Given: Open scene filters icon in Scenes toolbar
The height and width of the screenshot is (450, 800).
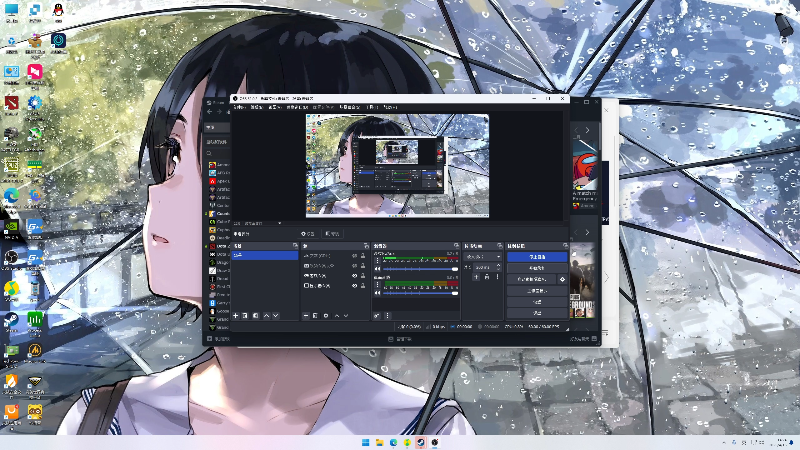Looking at the screenshot, I should click(x=256, y=316).
